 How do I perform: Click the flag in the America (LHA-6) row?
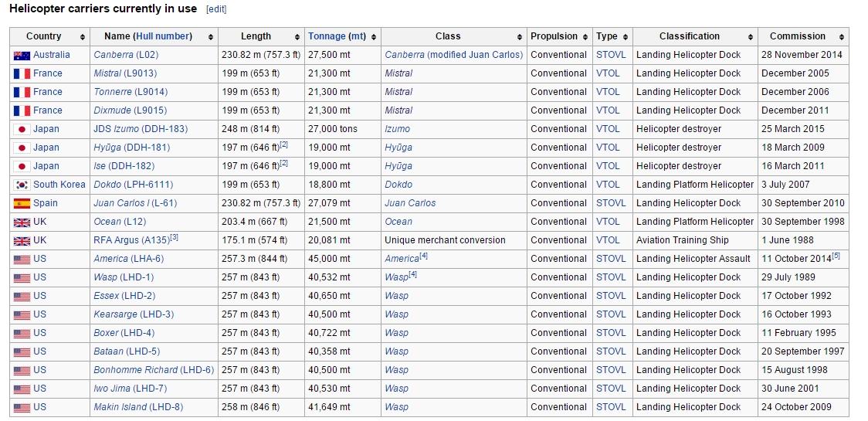coord(22,260)
